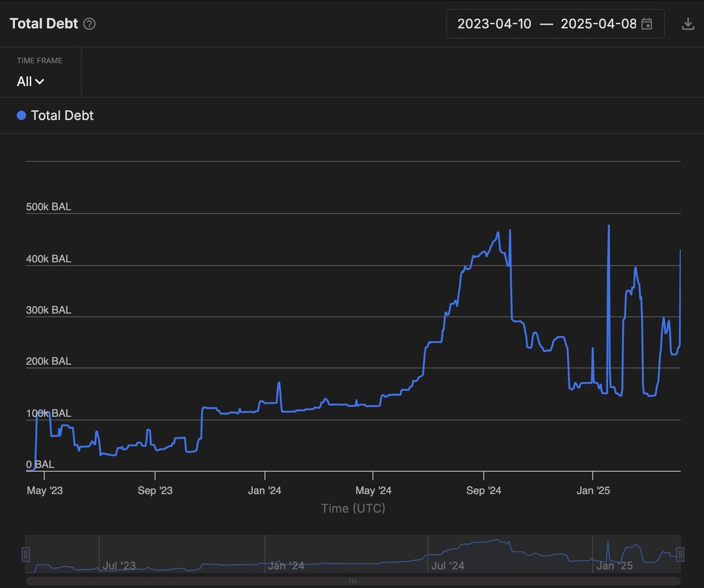704x588 pixels.
Task: Click the 100k BAL axis label
Action: 49,413
